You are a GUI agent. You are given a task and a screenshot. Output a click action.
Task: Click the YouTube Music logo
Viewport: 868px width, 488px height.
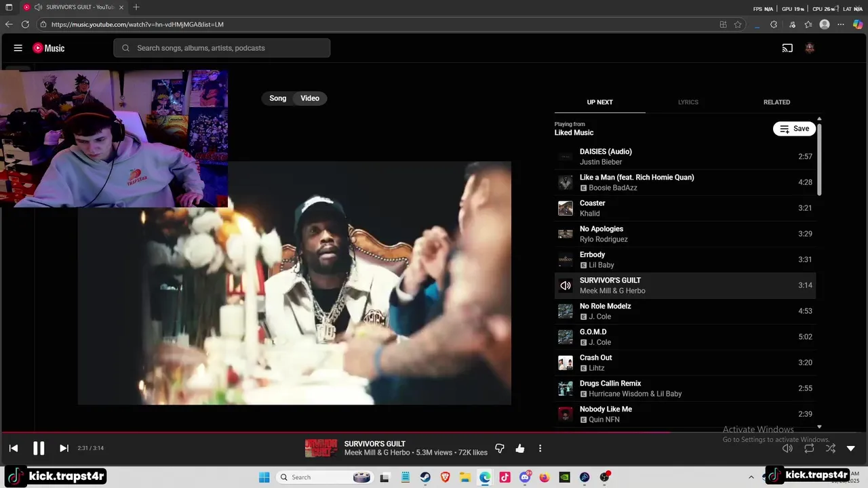(x=49, y=48)
